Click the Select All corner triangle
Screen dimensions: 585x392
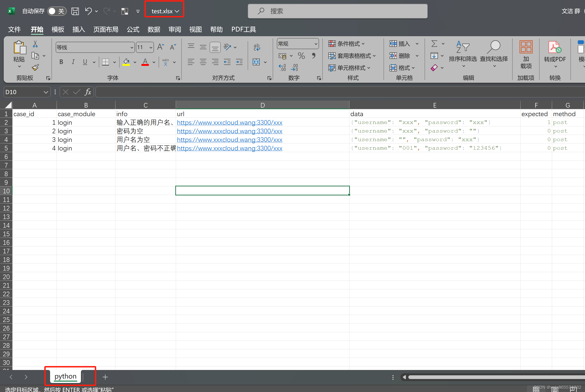click(8, 105)
